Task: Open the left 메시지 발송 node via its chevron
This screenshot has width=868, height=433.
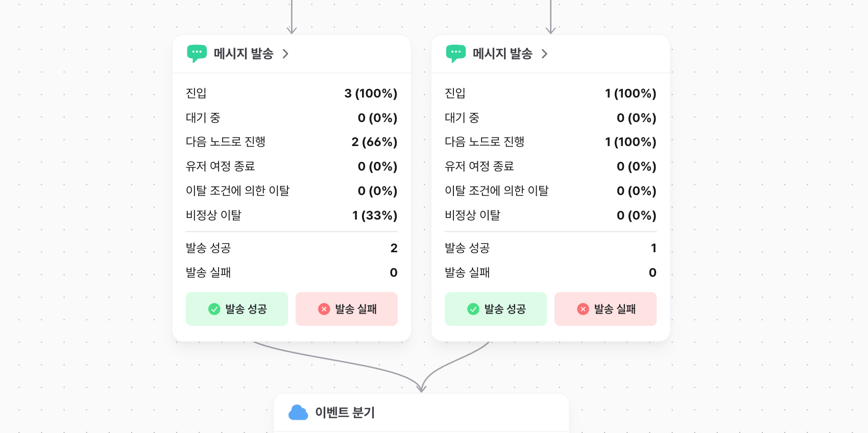Action: pyautogui.click(x=286, y=54)
